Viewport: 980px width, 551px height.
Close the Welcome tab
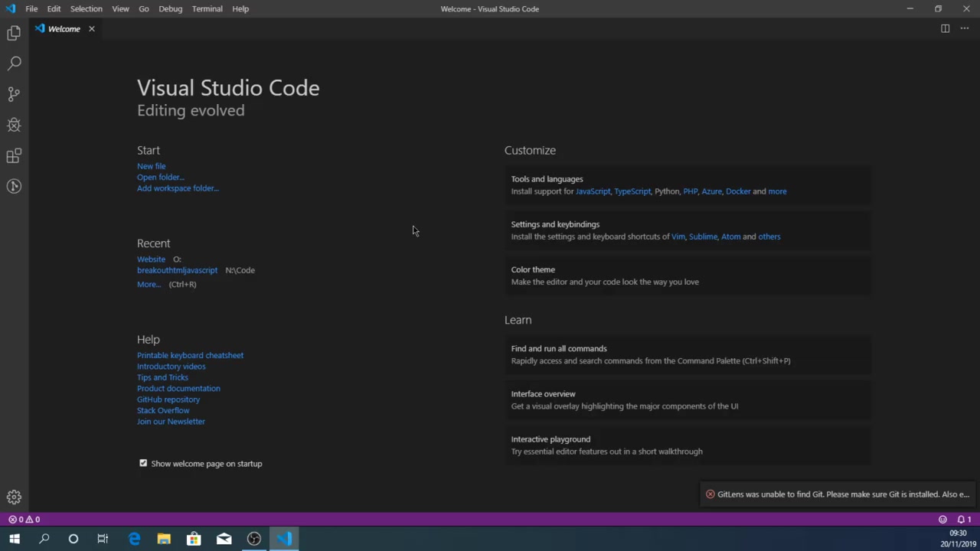(91, 29)
